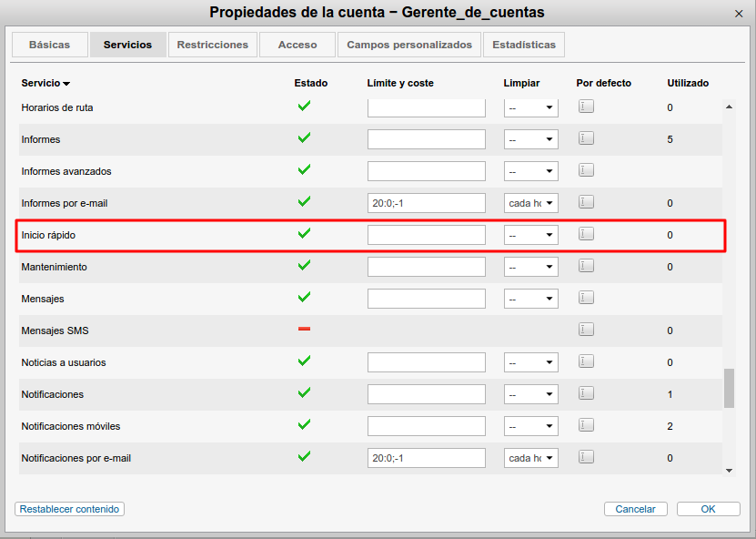Viewport: 756px width, 539px height.
Task: Switch to the Restricciones tab
Action: pos(212,44)
